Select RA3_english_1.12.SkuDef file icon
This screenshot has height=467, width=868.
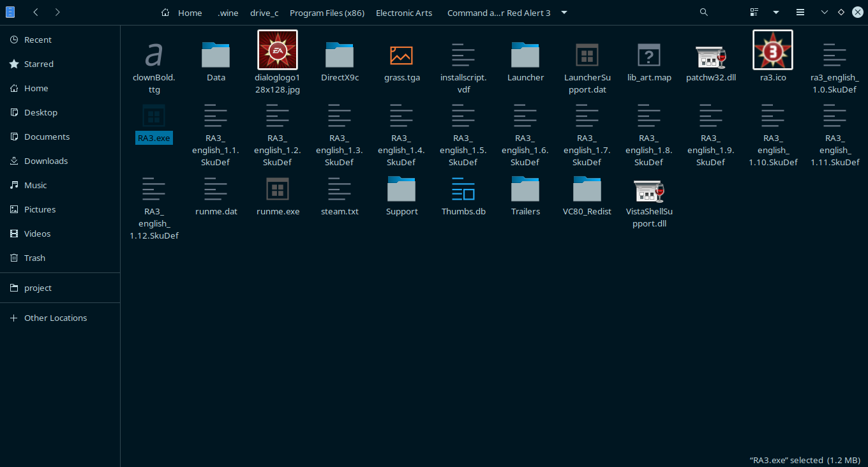154,189
